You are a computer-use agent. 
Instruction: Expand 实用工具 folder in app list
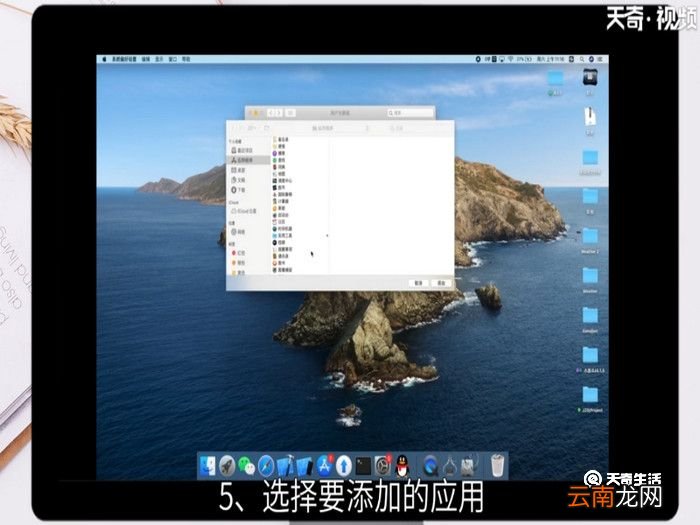click(x=283, y=236)
